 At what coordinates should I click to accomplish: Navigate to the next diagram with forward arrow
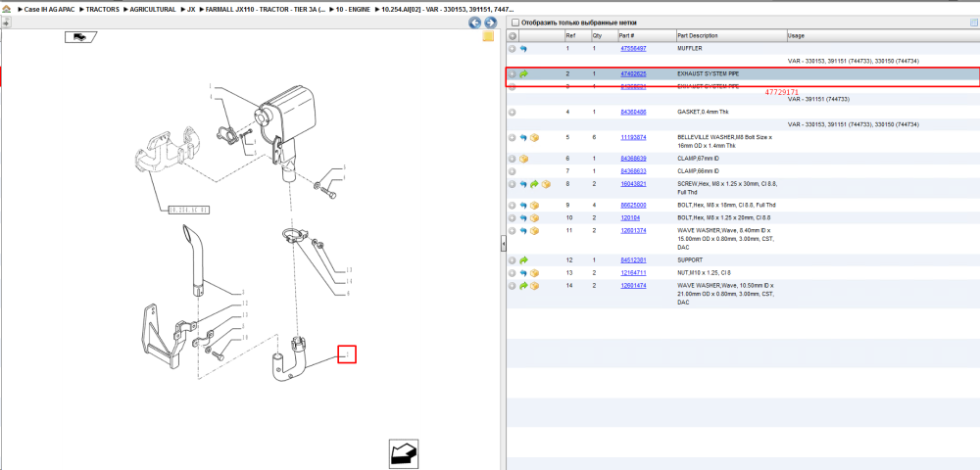(x=491, y=23)
